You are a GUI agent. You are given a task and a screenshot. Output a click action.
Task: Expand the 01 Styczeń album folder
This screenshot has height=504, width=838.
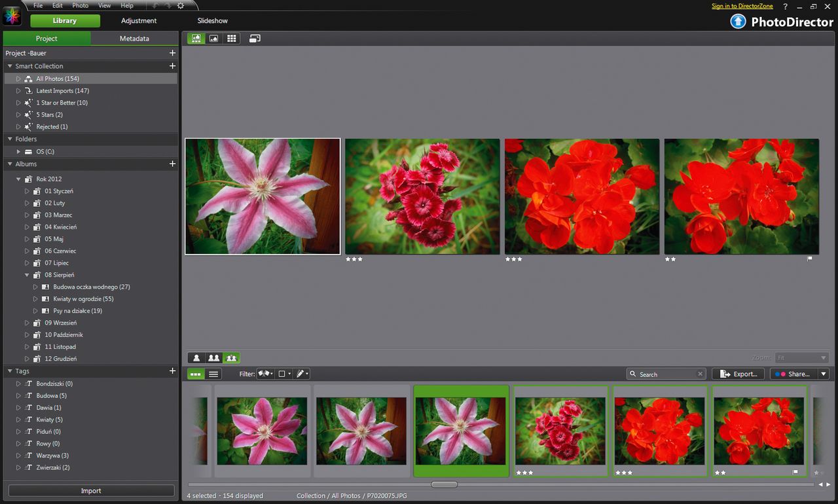coord(27,191)
